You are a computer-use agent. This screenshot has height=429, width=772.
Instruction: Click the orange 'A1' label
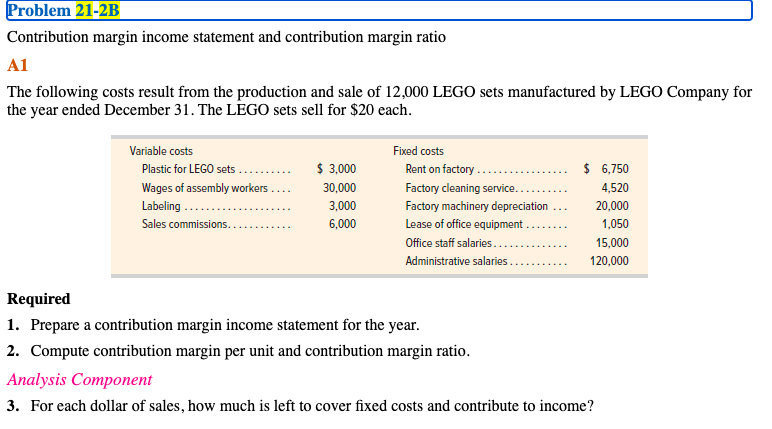(18, 65)
